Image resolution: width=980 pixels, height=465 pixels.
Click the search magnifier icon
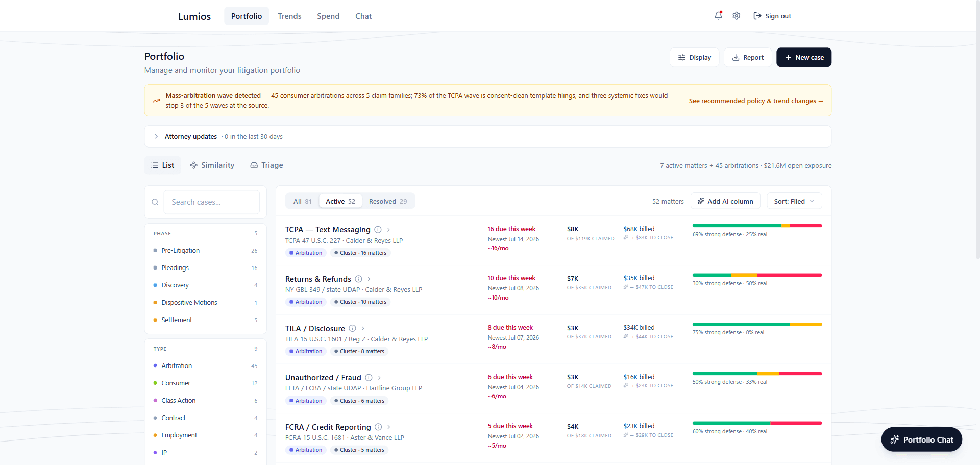tap(155, 202)
